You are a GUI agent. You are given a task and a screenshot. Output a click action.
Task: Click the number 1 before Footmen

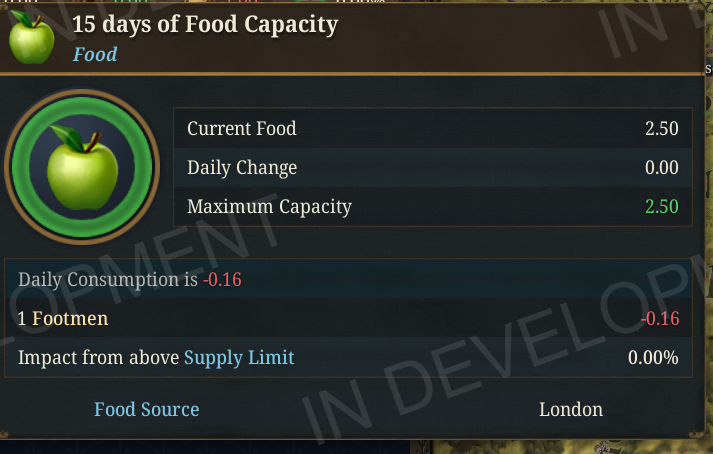pyautogui.click(x=23, y=319)
